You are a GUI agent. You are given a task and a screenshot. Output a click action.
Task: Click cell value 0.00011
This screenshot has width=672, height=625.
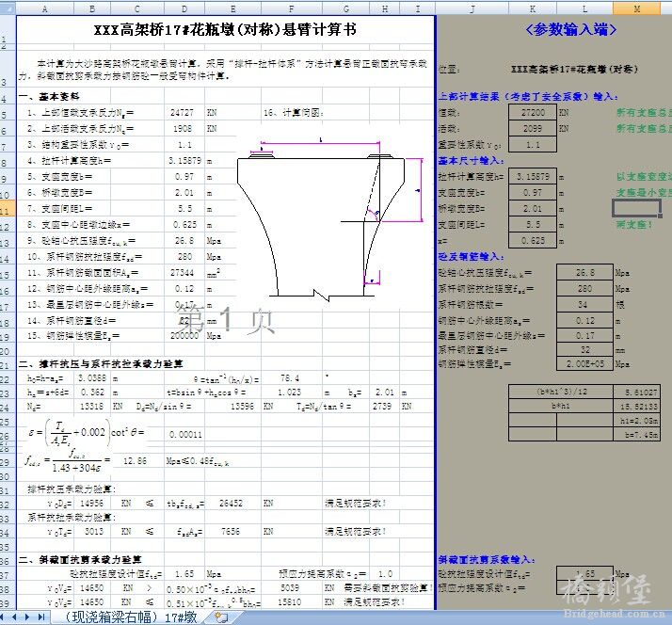185,434
